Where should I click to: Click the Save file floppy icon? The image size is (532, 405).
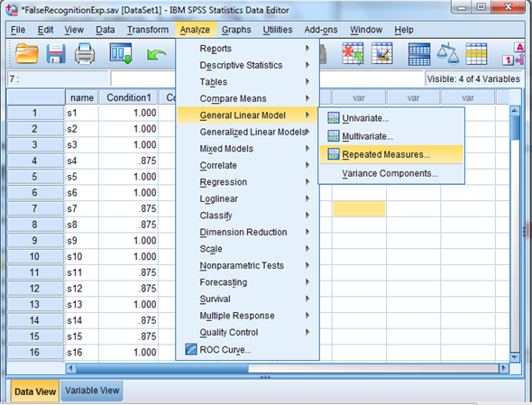(56, 53)
